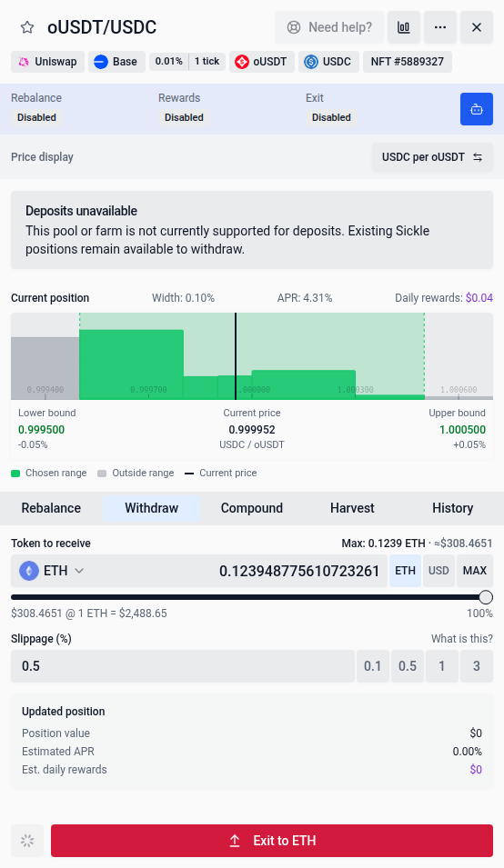Click the Upper bound value 1.000500
This screenshot has height=868, width=504.
point(462,430)
